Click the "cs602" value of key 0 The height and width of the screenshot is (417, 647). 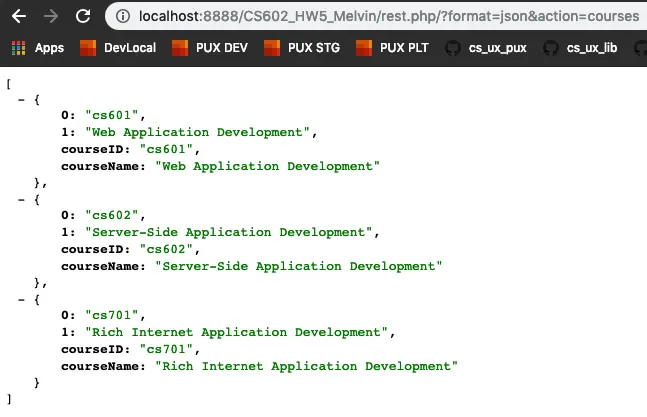coord(111,215)
